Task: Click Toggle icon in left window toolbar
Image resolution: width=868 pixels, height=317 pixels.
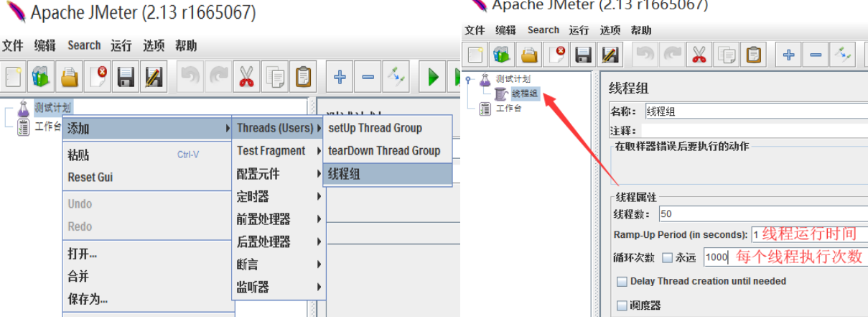Action: click(396, 77)
